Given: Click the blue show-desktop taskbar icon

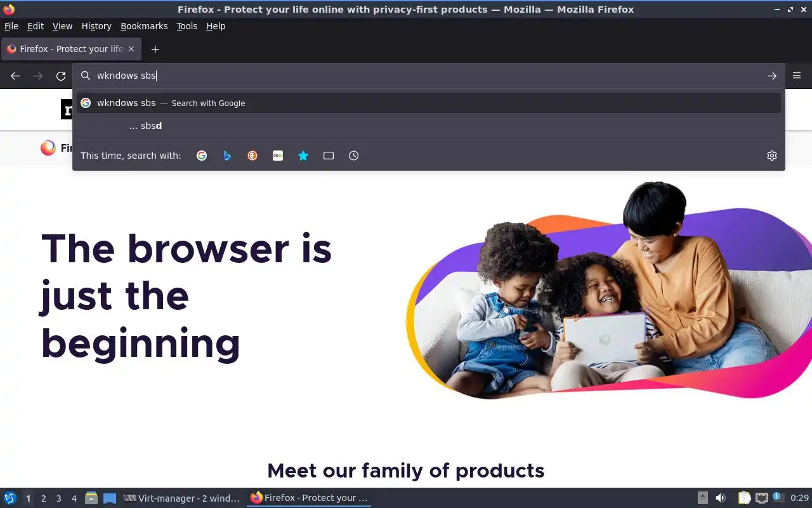Looking at the screenshot, I should 110,498.
